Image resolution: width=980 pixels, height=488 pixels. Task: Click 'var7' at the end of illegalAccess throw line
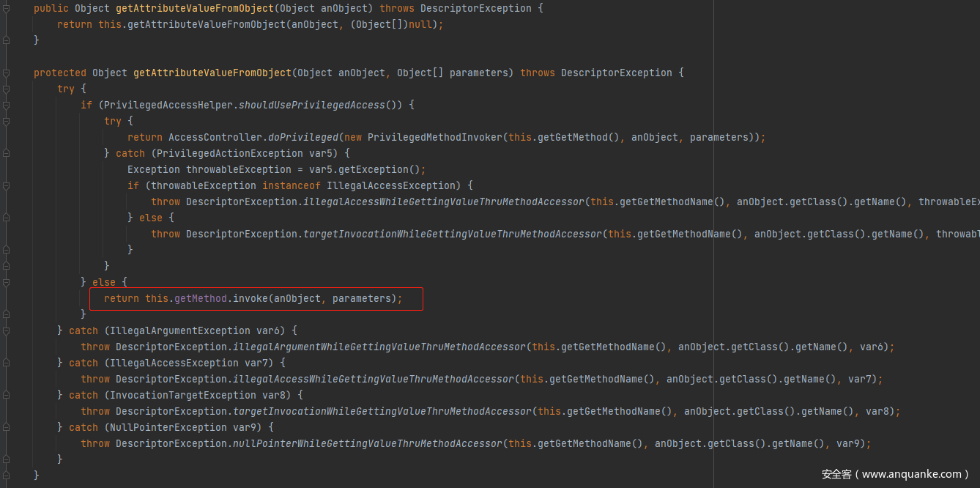(x=860, y=379)
